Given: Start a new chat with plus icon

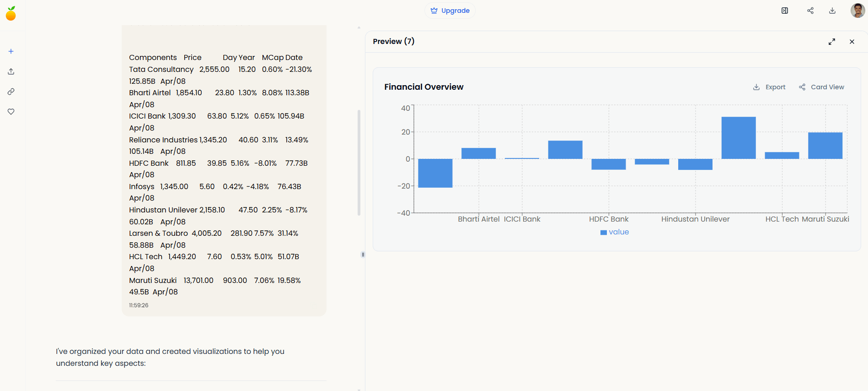Looking at the screenshot, I should [11, 51].
